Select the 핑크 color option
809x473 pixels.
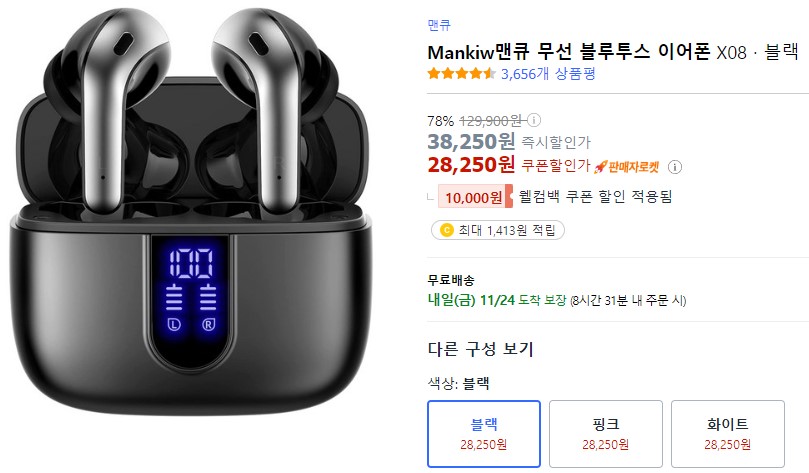coord(606,434)
